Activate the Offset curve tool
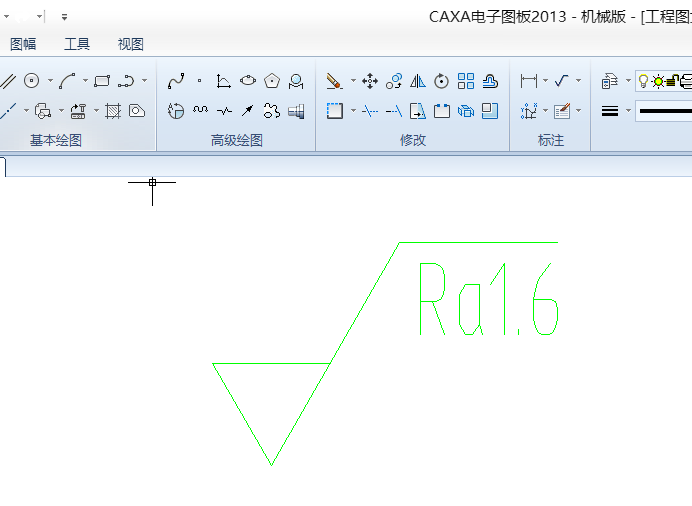 click(x=490, y=81)
